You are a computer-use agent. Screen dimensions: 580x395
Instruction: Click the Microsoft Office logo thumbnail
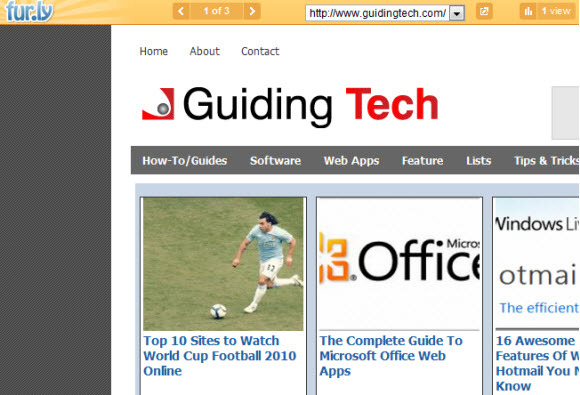coord(399,264)
